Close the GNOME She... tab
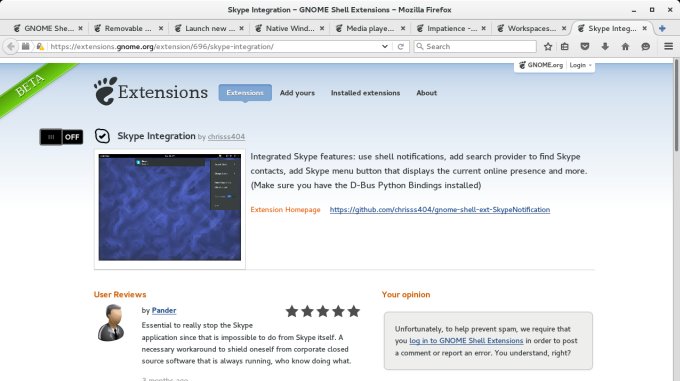Screen dimensions: 680x381 pyautogui.click(x=80, y=29)
